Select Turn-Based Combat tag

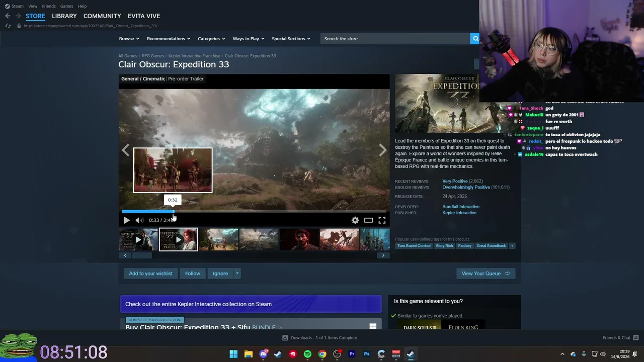tap(414, 246)
